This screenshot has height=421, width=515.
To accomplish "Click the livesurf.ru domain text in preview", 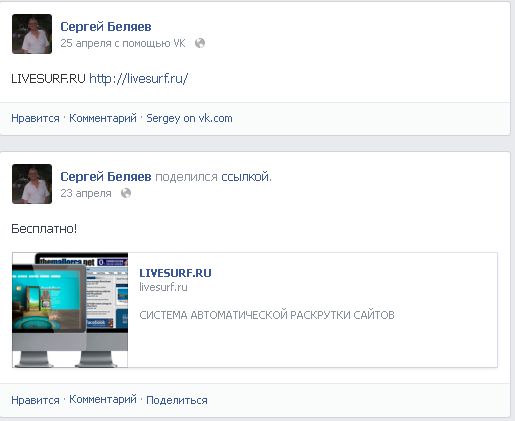I will (163, 287).
